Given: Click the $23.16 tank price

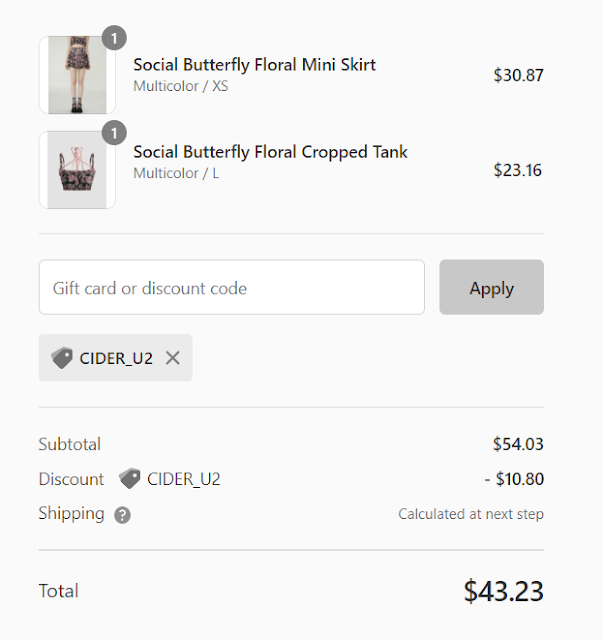Looking at the screenshot, I should pyautogui.click(x=518, y=169).
